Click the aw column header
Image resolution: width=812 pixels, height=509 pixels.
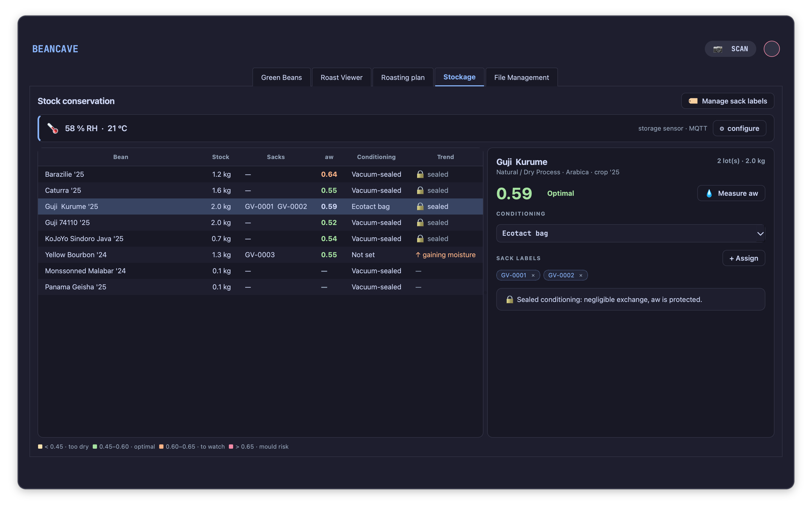click(x=329, y=157)
